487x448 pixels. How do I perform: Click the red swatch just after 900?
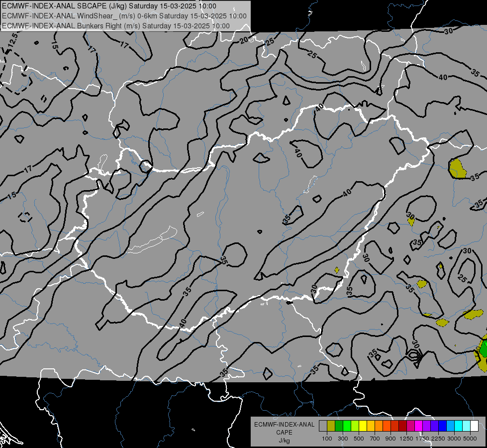tap(395, 426)
